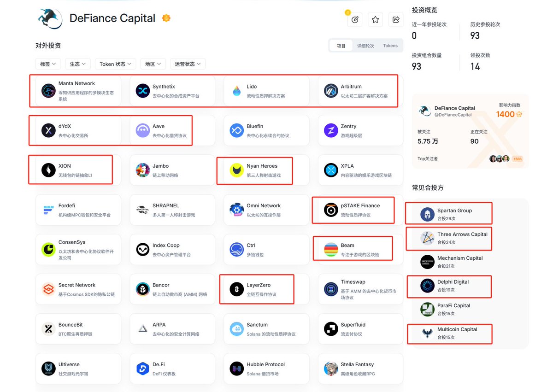Click the XION flame logo icon
The width and height of the screenshot is (553, 392).
click(x=48, y=170)
